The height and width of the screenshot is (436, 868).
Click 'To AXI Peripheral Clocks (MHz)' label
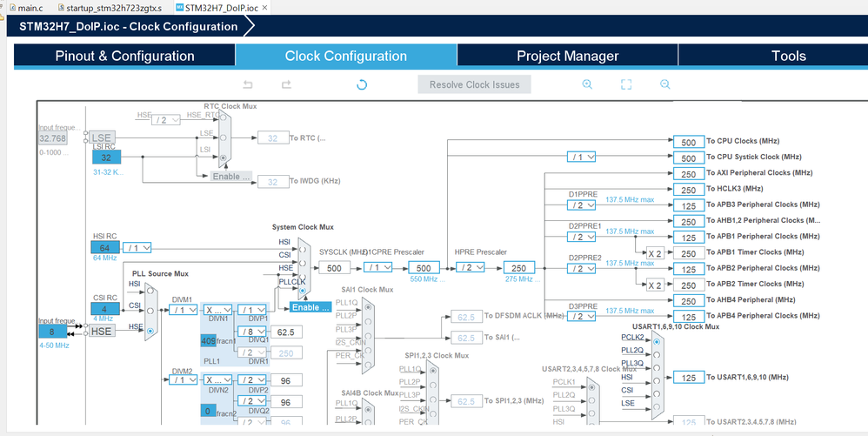coord(759,173)
